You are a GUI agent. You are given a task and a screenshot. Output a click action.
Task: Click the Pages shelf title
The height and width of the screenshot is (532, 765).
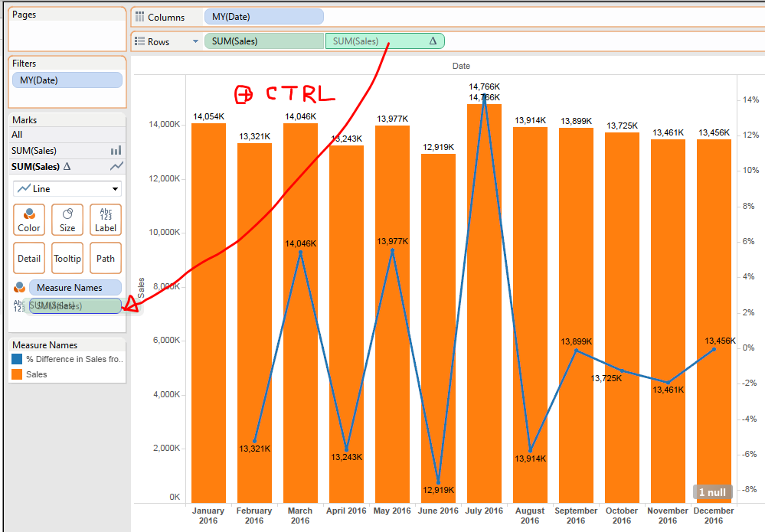pos(24,15)
